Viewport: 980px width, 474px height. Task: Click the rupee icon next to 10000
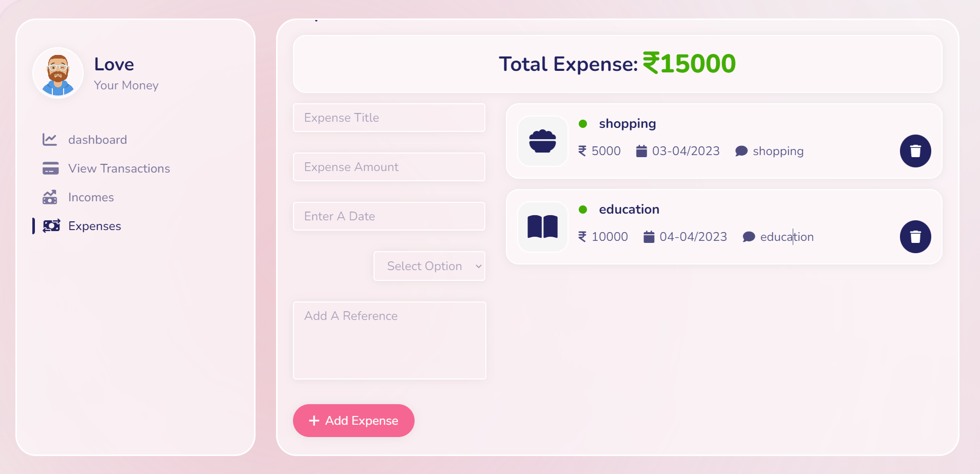[581, 236]
